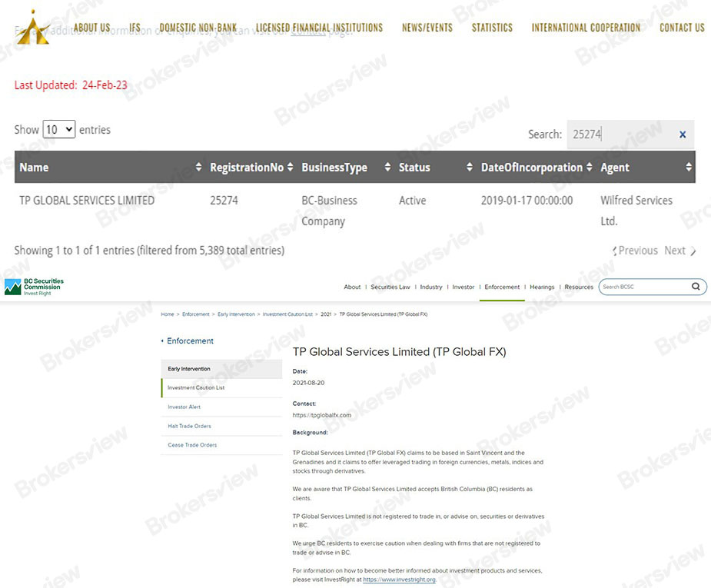Click the Active status cell
The image size is (711, 588).
(412, 201)
